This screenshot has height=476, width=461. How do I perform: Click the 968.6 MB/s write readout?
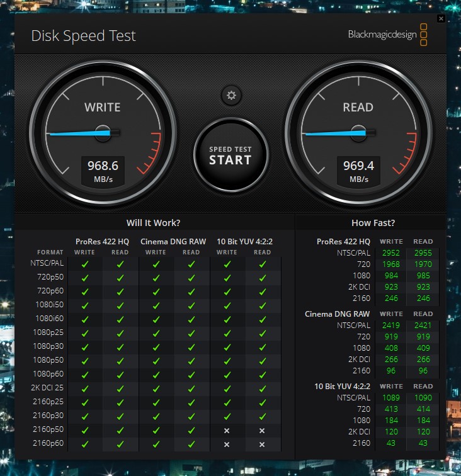(103, 171)
